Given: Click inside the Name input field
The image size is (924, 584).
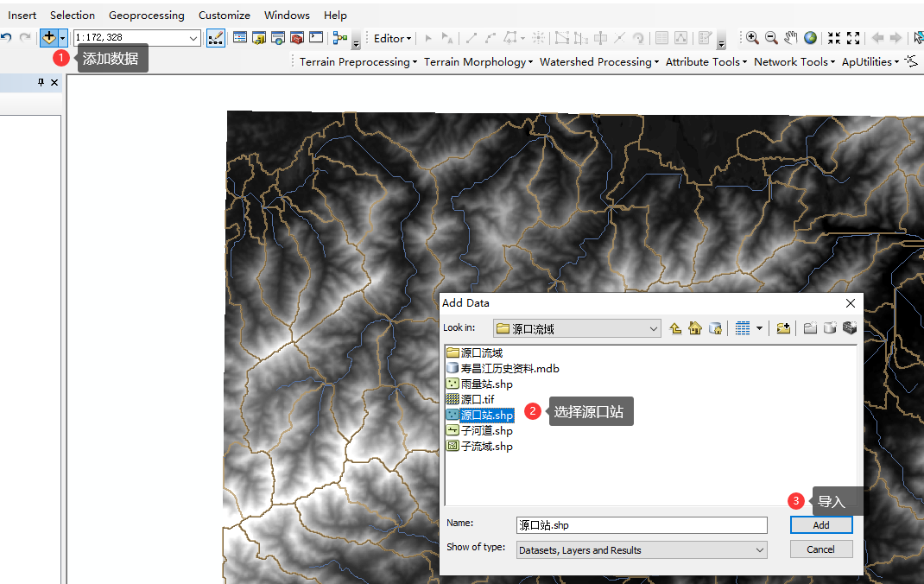Looking at the screenshot, I should click(x=641, y=524).
